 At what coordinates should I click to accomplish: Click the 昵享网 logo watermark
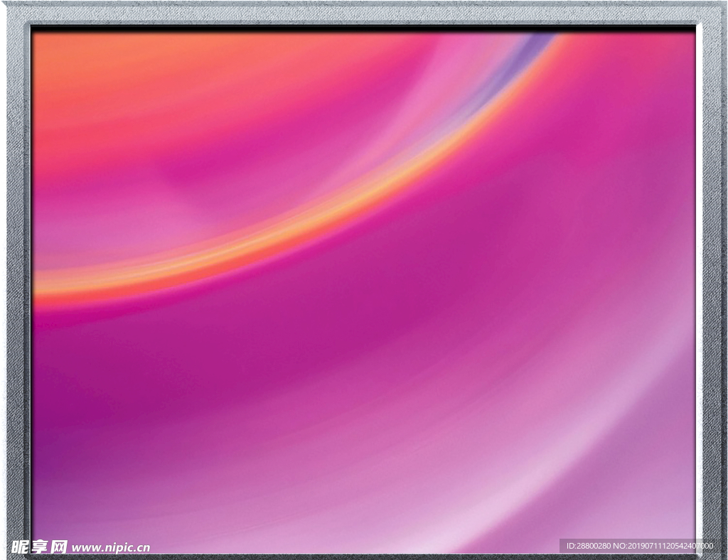tap(40, 546)
